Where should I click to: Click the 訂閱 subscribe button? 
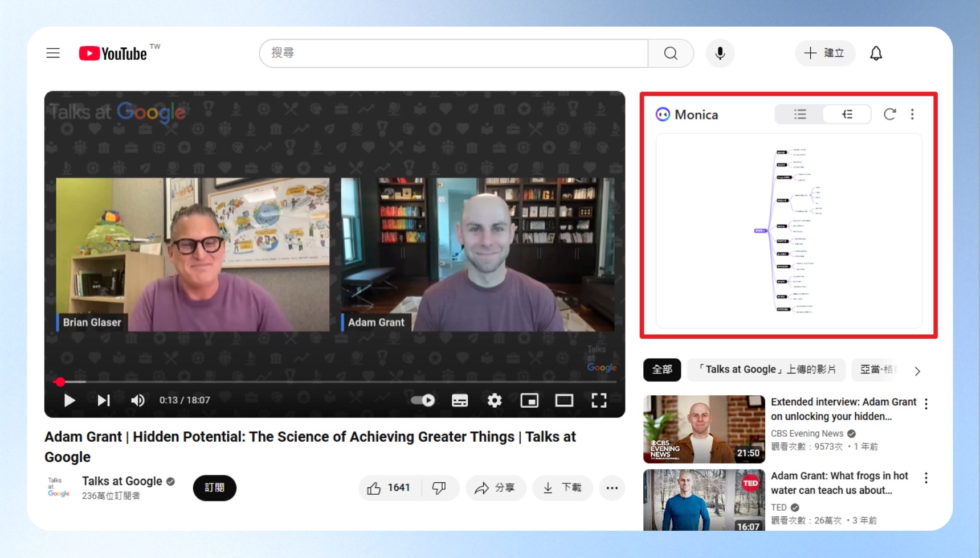coord(214,488)
